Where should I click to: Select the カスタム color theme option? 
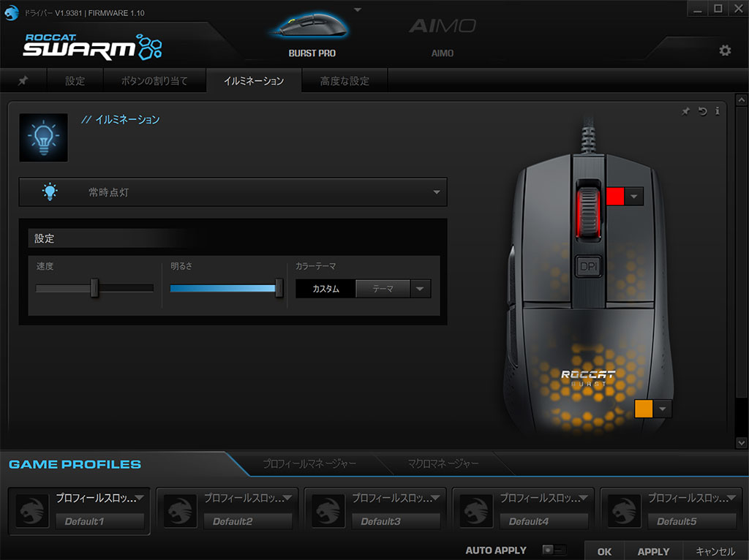coord(325,289)
